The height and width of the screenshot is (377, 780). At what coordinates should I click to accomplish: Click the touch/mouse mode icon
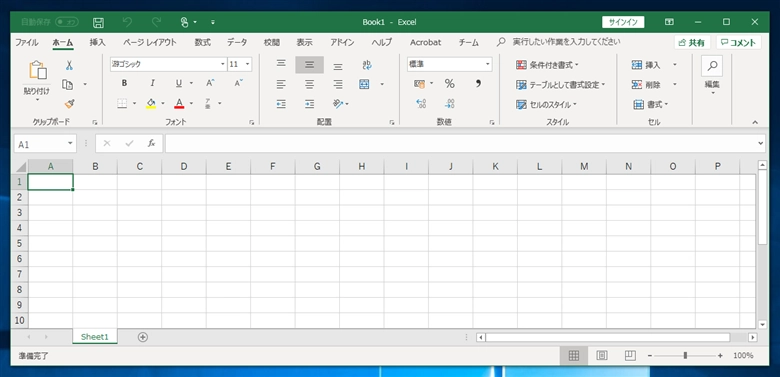(x=185, y=22)
